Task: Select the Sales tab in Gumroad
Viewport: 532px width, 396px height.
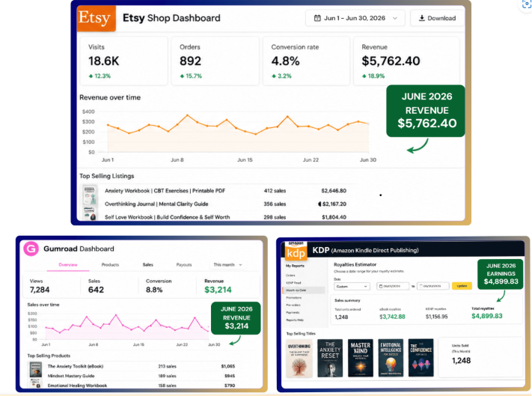Action: point(148,265)
